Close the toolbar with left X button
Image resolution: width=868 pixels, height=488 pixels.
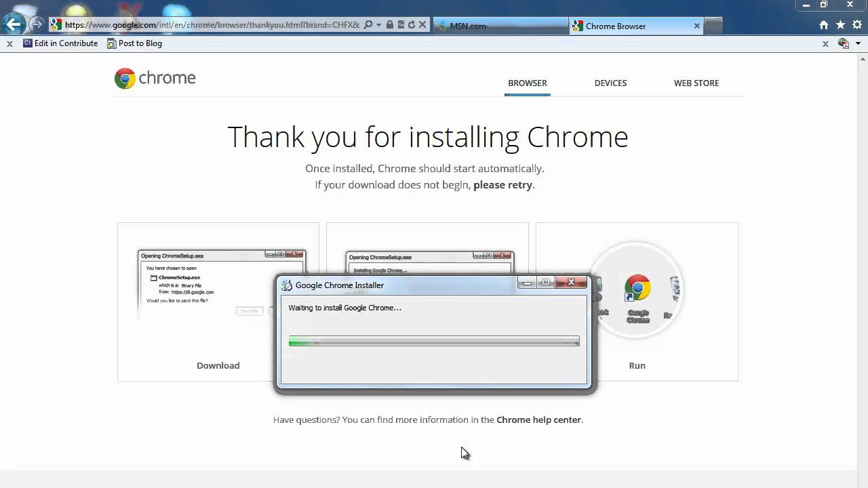(9, 43)
